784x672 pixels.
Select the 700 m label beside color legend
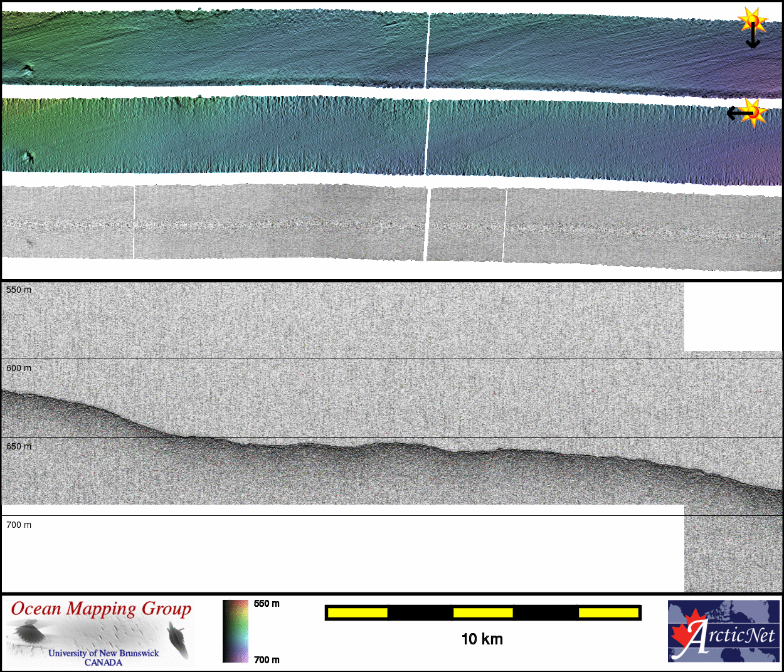point(267,659)
